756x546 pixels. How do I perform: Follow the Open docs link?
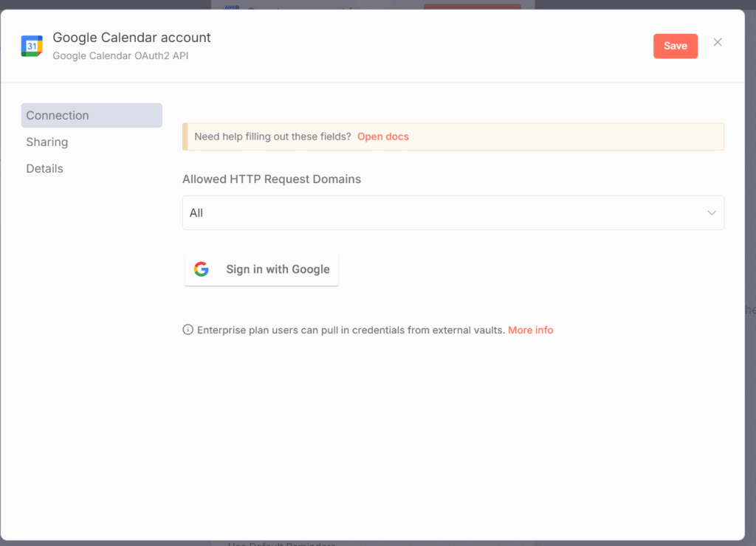382,136
